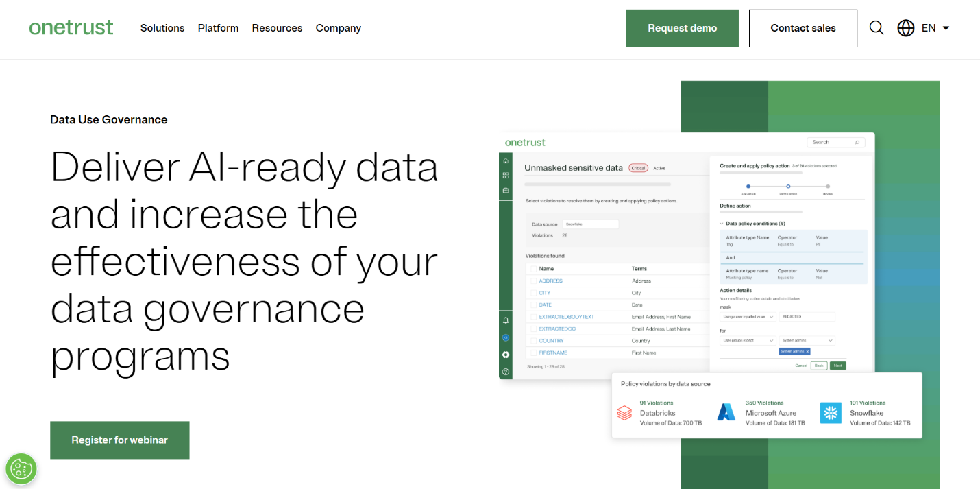
Task: Check the FIRSTNAME row checkbox
Action: (x=533, y=353)
